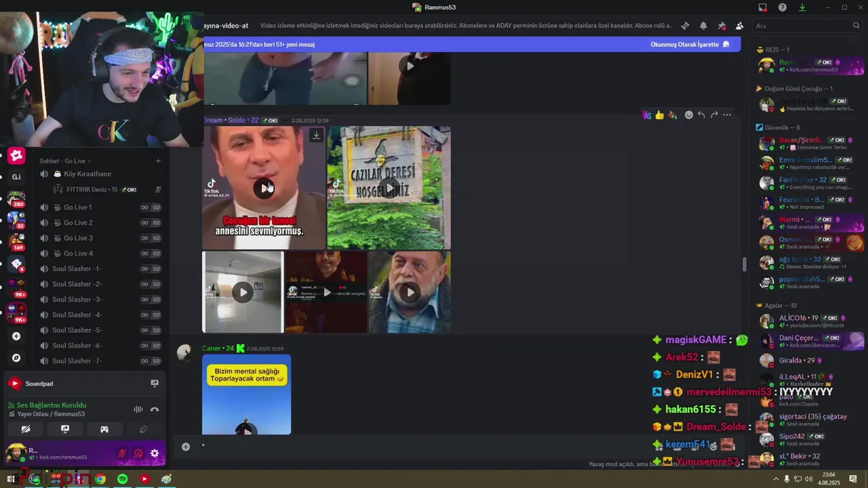Image resolution: width=868 pixels, height=488 pixels.
Task: Toggle microphone mute in user panel
Action: (123, 453)
